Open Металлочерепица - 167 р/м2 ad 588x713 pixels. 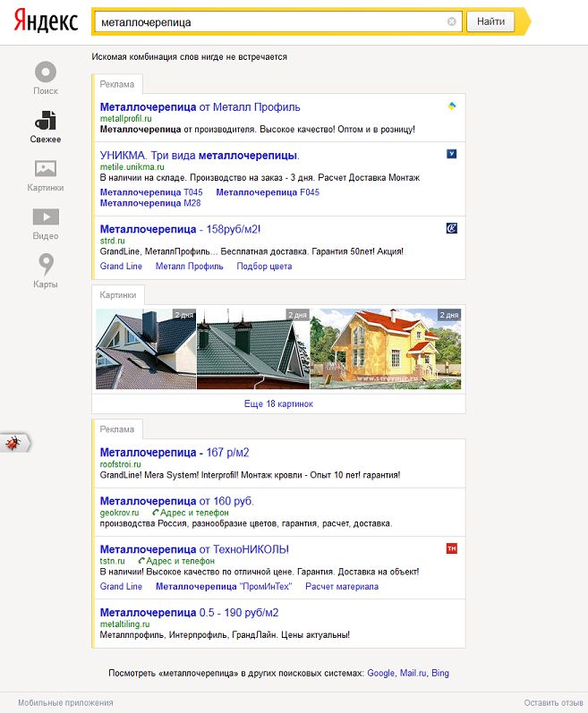pos(175,453)
